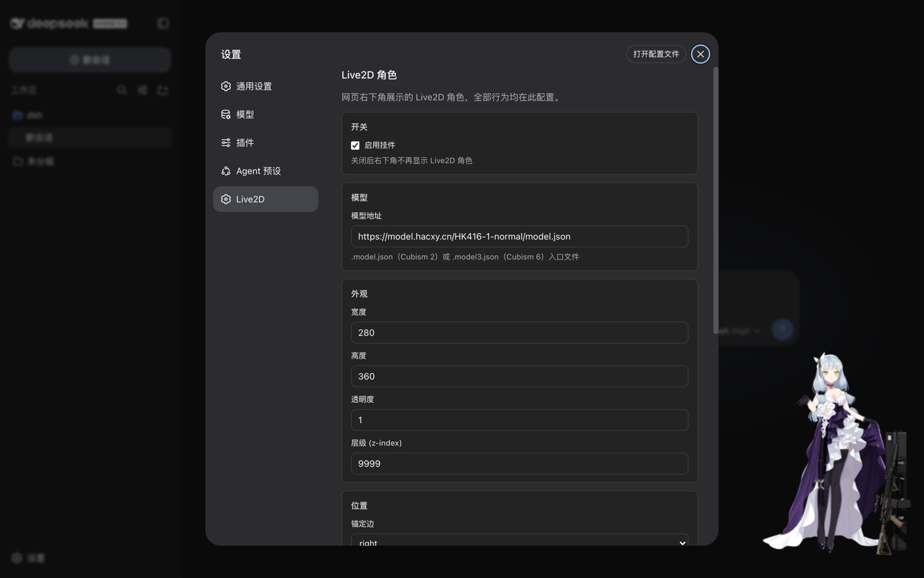Click the sidebar collapse icon beside the deepseek logo
This screenshot has height=578, width=924.
coord(163,23)
